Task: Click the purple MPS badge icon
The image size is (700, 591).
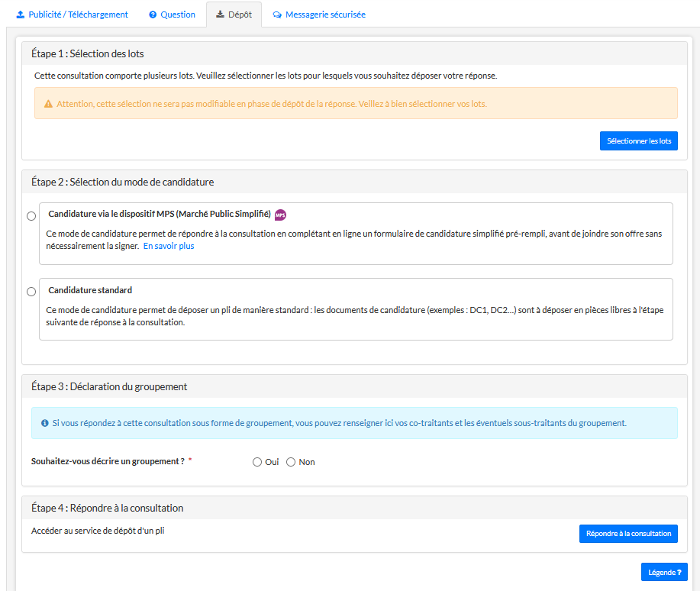Action: click(280, 215)
